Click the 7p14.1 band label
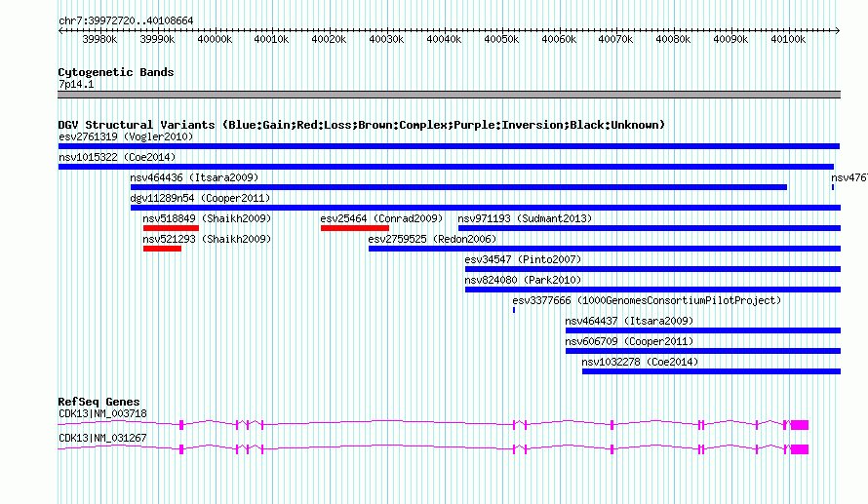Viewport: 868px width, 504px height. pyautogui.click(x=76, y=84)
